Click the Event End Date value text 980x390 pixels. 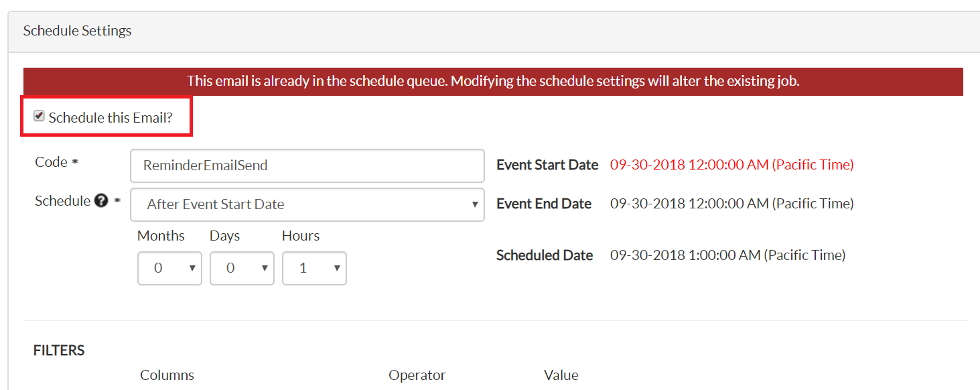[731, 204]
